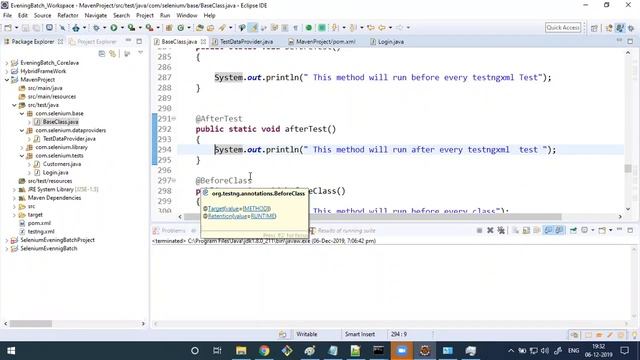This screenshot has width=640, height=360.
Task: Open the Navigate menu
Action: click(x=96, y=16)
